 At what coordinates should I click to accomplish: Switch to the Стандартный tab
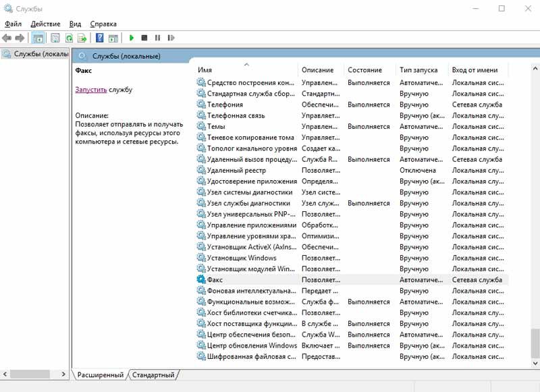tap(153, 374)
